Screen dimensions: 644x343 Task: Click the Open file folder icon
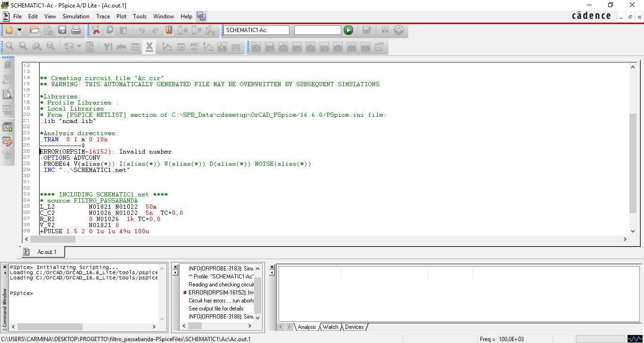click(x=34, y=30)
